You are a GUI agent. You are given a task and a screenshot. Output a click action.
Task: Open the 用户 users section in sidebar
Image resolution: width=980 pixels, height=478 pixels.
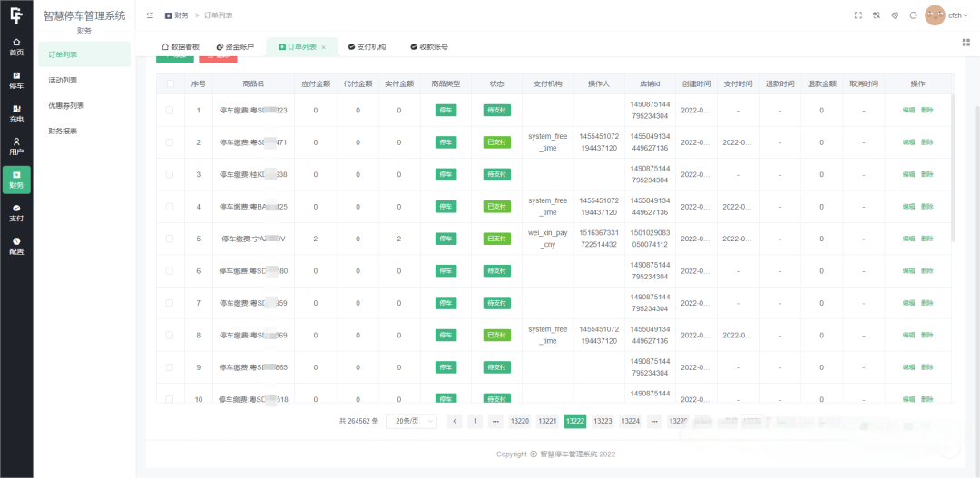coord(16,147)
